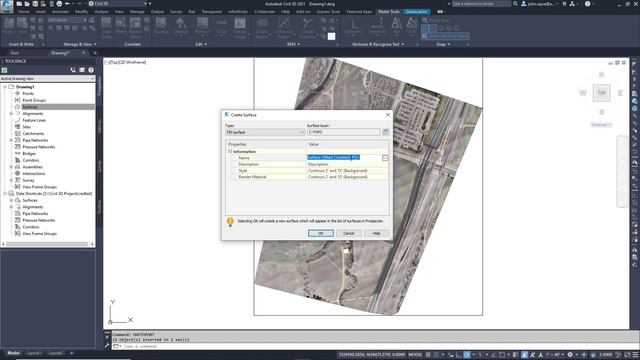Click the white color swatch in REM panel
The width and height of the screenshot is (640, 360).
[331, 36]
